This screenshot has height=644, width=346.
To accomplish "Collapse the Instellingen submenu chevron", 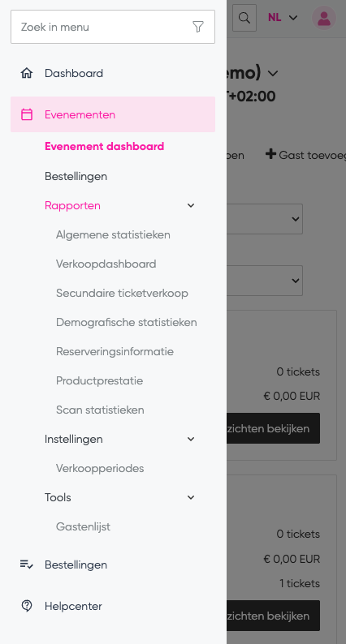I will point(191,439).
